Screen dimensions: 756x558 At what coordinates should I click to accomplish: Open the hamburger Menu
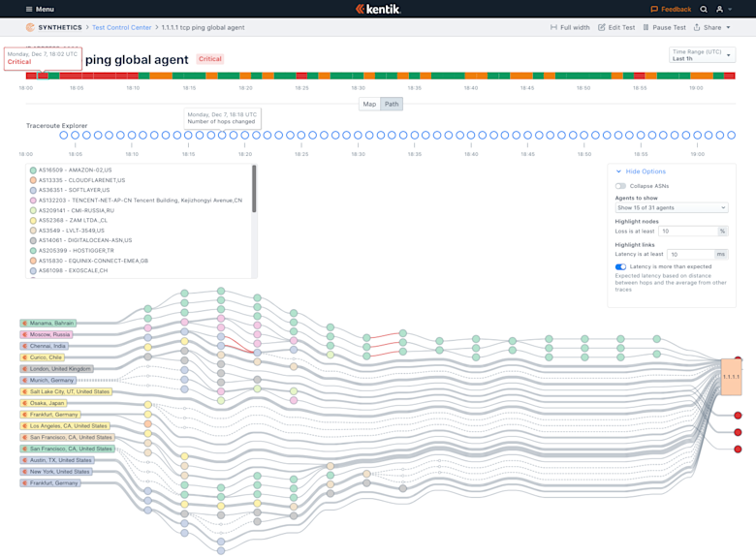(40, 9)
